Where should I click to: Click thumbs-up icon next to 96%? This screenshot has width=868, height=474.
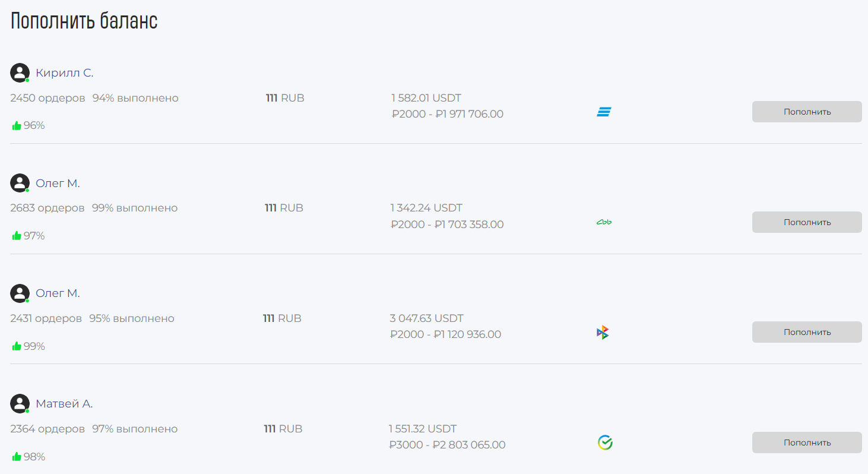click(17, 125)
